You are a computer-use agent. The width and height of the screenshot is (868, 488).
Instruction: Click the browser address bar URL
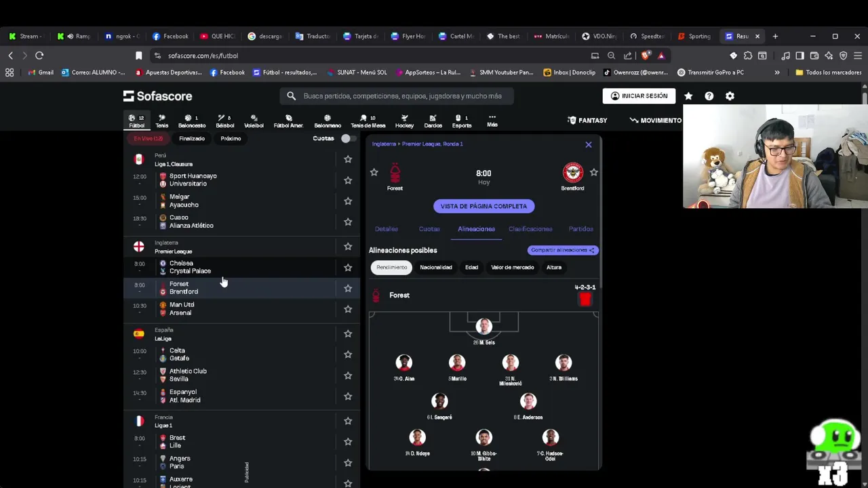point(203,56)
